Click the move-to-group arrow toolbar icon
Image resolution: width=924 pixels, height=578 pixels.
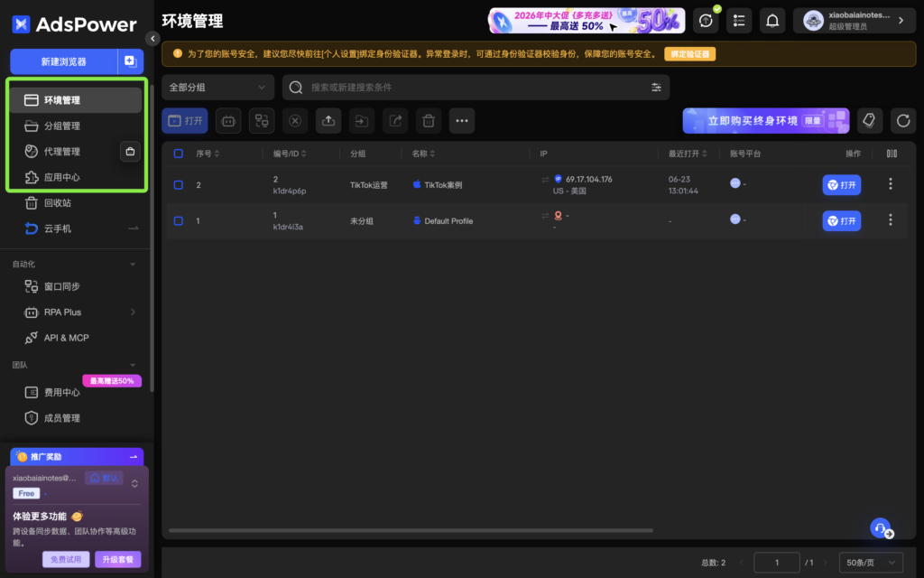pos(362,121)
